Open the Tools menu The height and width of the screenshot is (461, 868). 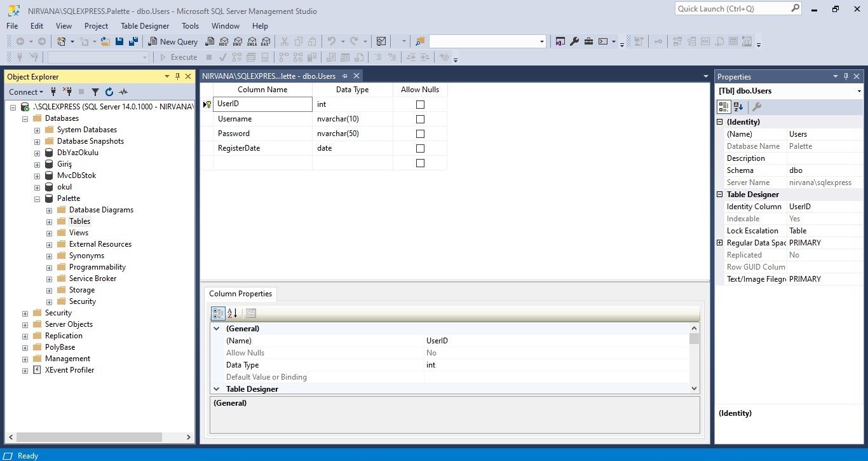coord(190,26)
